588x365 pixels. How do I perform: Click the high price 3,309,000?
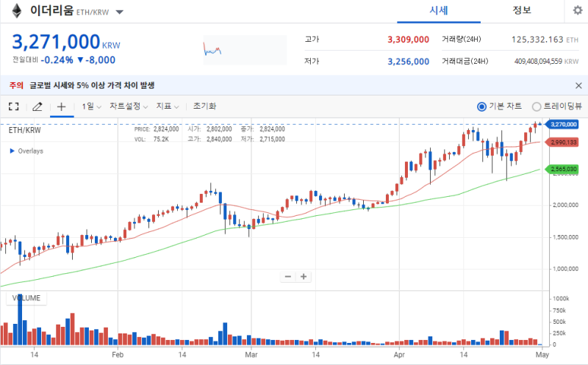(x=408, y=40)
